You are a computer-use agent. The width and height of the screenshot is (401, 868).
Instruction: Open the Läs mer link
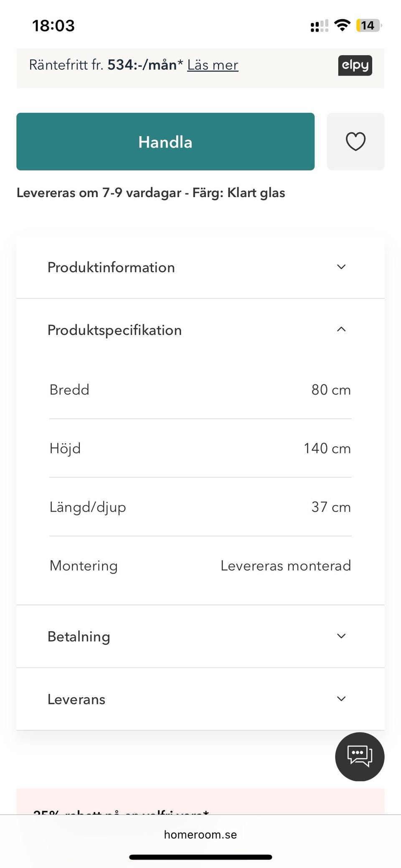click(213, 65)
